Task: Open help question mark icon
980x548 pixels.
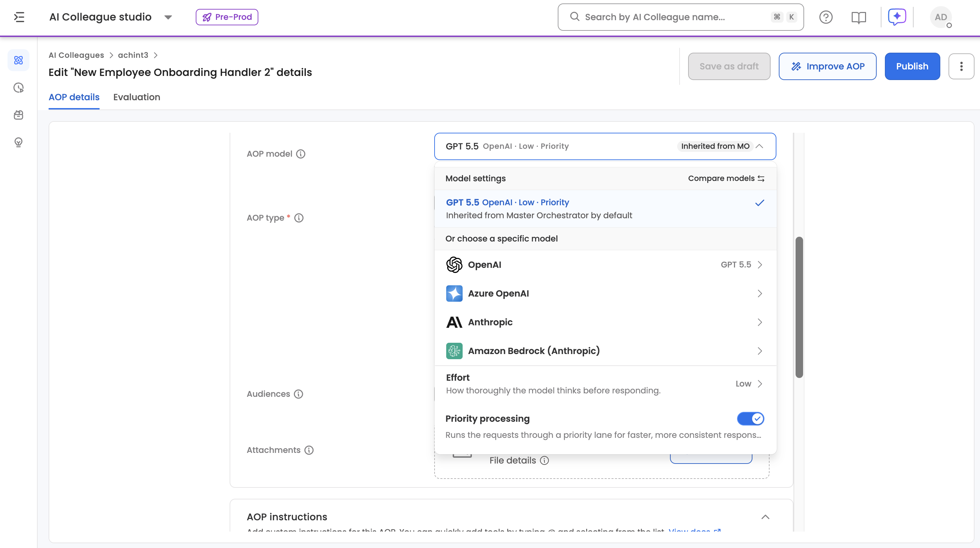Action: [x=826, y=17]
